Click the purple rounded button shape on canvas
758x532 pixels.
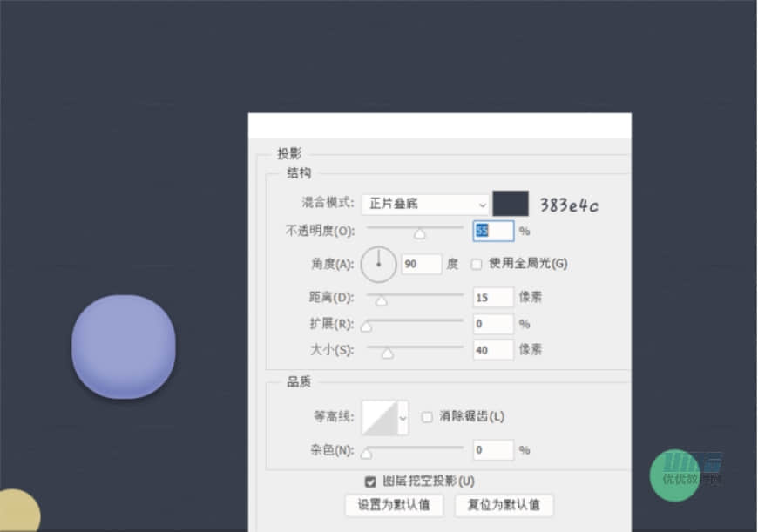tap(124, 347)
